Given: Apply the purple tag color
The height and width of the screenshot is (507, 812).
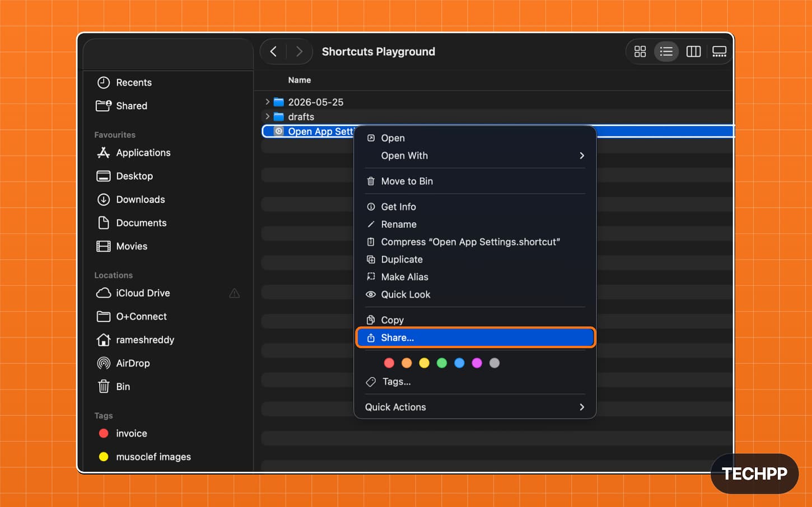Looking at the screenshot, I should tap(477, 363).
